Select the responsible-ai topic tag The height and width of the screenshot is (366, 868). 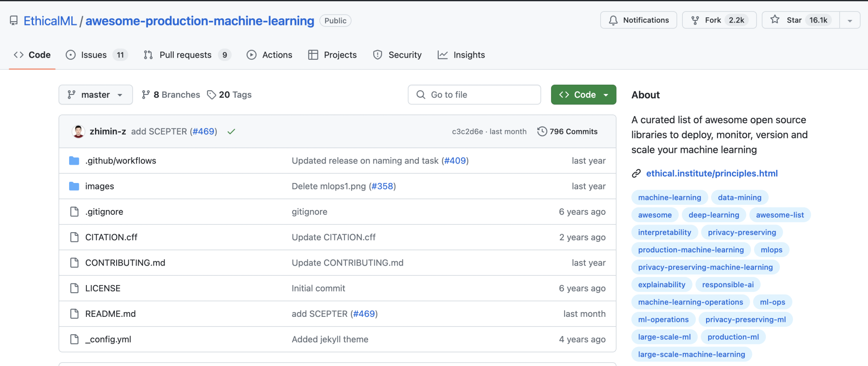click(728, 285)
